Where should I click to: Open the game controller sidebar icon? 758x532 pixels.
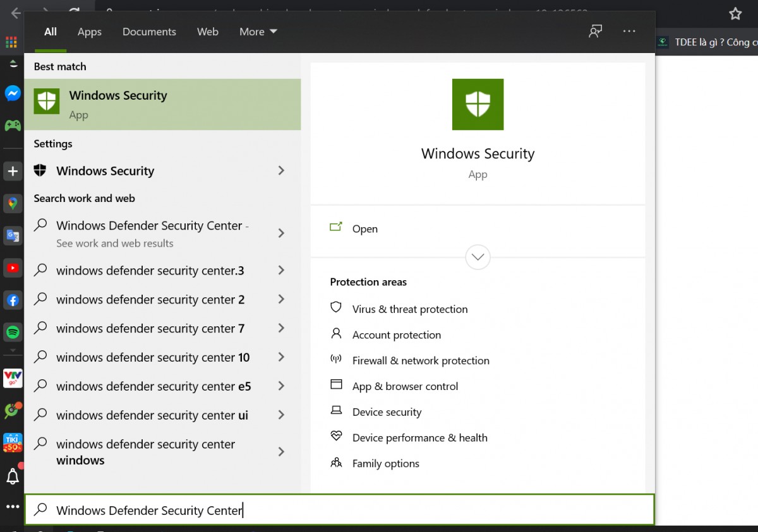13,124
